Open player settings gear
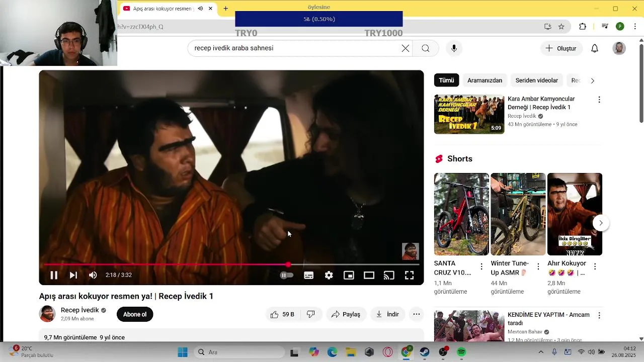The height and width of the screenshot is (362, 644). (x=329, y=275)
